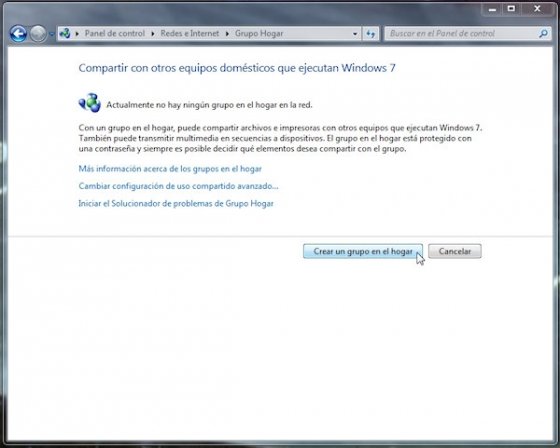Minimize the Grupo Hogar window
The image size is (560, 448).
(x=492, y=9)
